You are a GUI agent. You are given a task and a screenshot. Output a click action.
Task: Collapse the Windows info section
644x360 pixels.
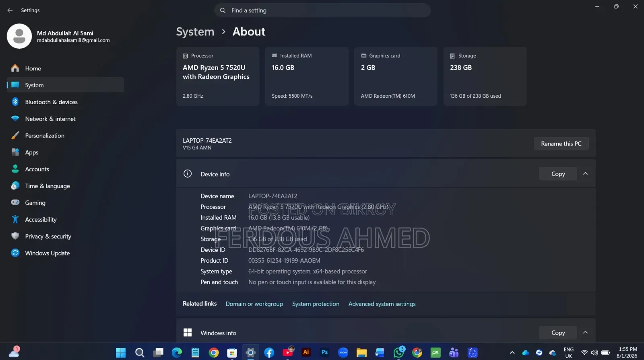586,333
